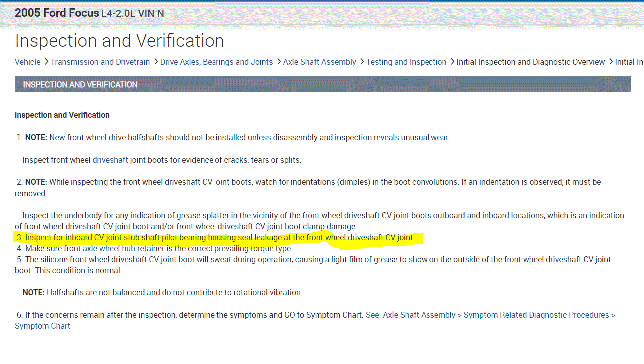Open the Axle Shaft Assembly breadcrumb link
This screenshot has height=364, width=644.
tap(320, 62)
